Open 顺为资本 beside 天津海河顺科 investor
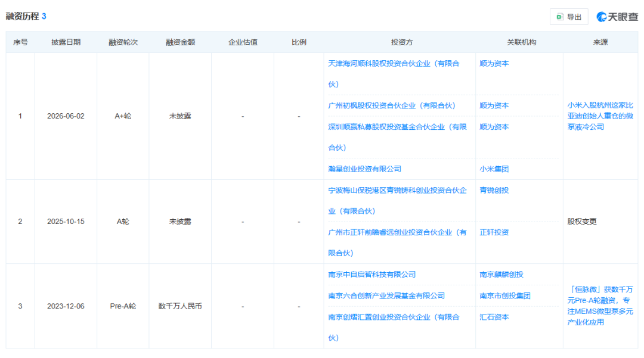The image size is (644, 358). tap(494, 64)
